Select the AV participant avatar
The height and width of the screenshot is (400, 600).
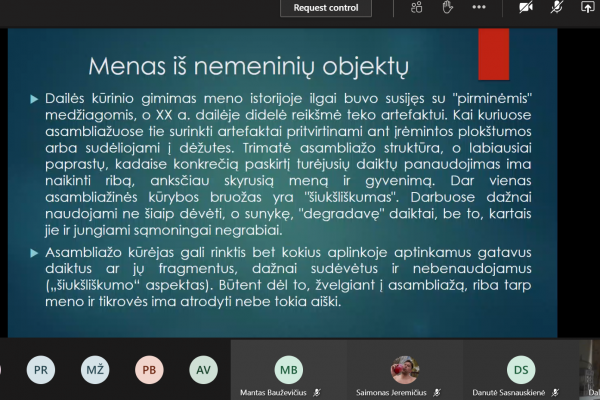[204, 370]
